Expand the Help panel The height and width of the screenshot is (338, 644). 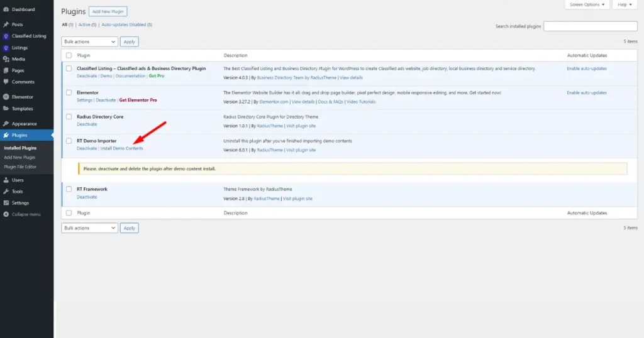(x=625, y=4)
